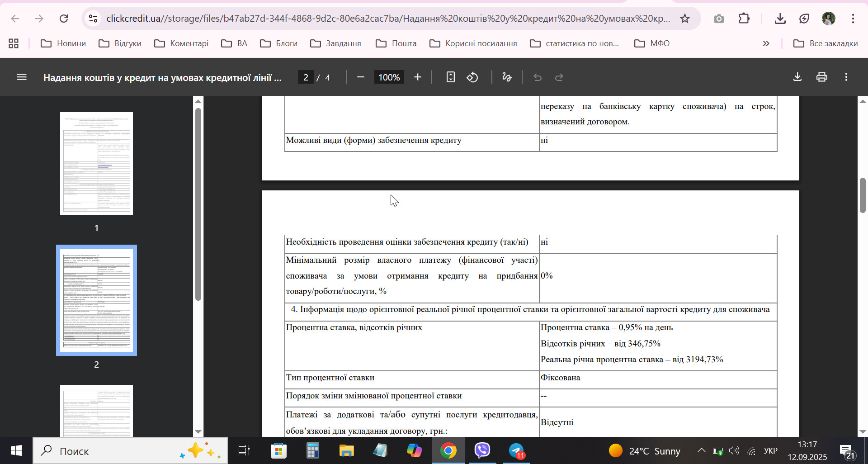Click the PDF undo arrow
This screenshot has width=868, height=464.
click(538, 77)
